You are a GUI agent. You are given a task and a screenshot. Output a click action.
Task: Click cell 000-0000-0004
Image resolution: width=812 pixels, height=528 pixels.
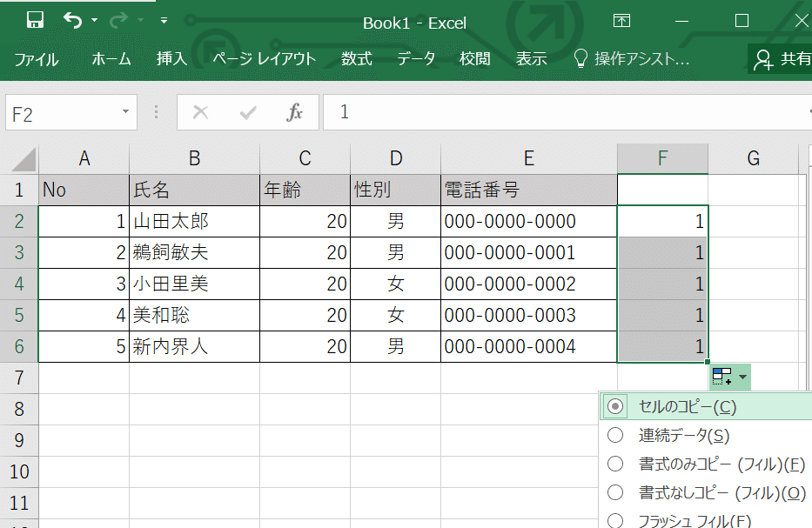click(x=529, y=346)
